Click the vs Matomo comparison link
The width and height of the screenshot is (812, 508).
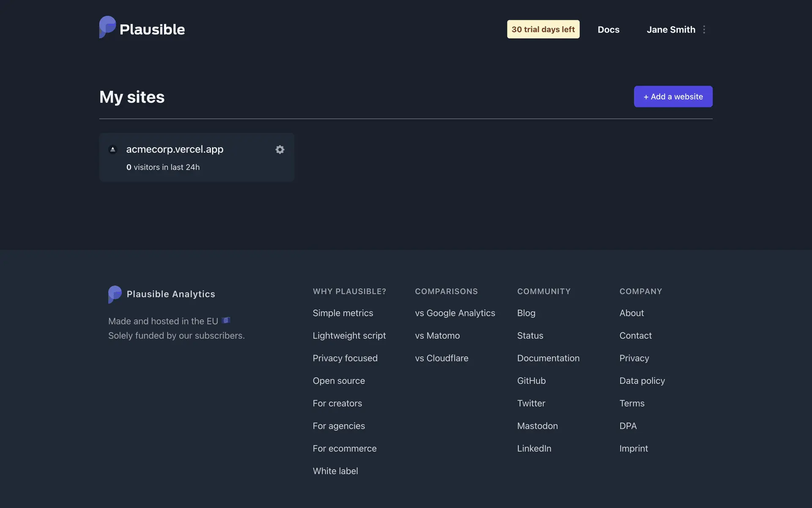pos(437,335)
